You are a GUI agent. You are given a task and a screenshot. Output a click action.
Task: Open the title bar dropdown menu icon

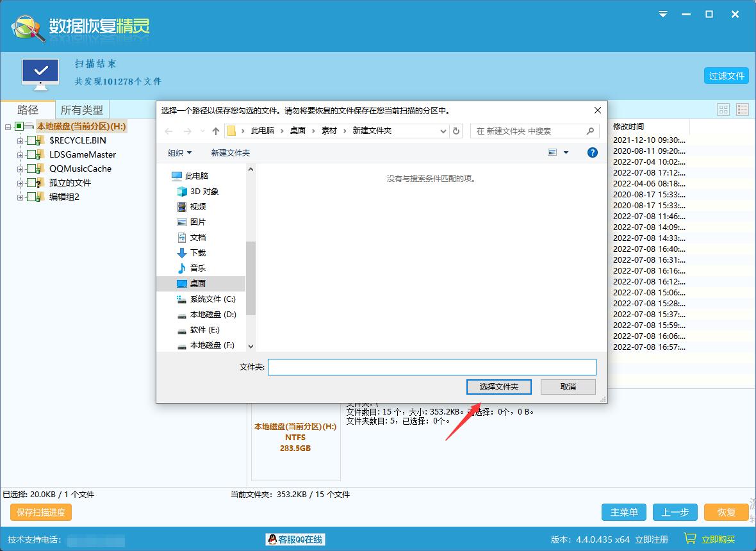pyautogui.click(x=664, y=15)
